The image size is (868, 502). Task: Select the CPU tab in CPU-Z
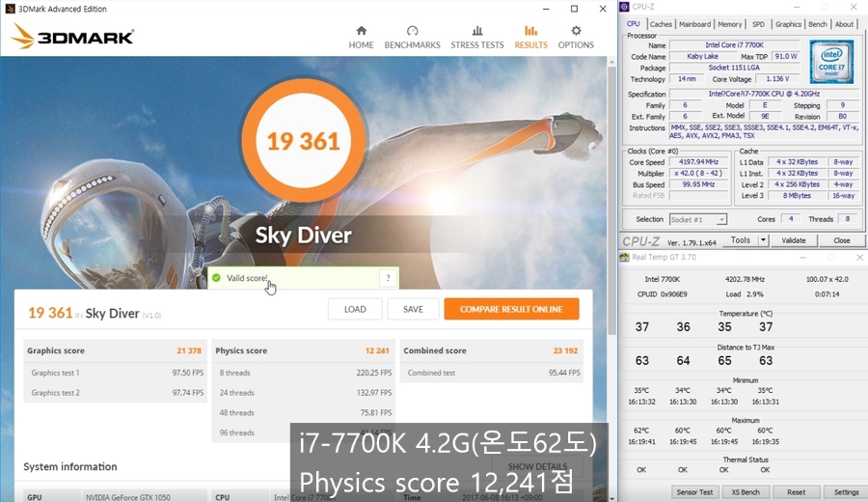(633, 24)
